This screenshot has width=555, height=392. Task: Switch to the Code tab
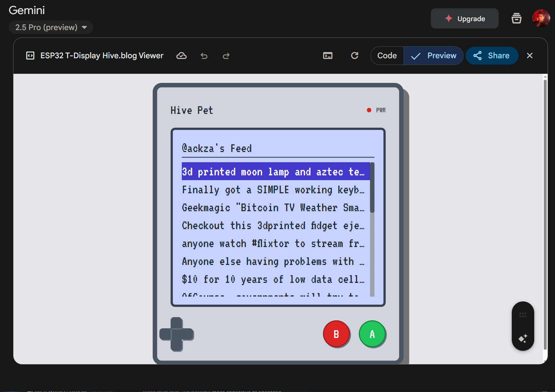click(387, 56)
